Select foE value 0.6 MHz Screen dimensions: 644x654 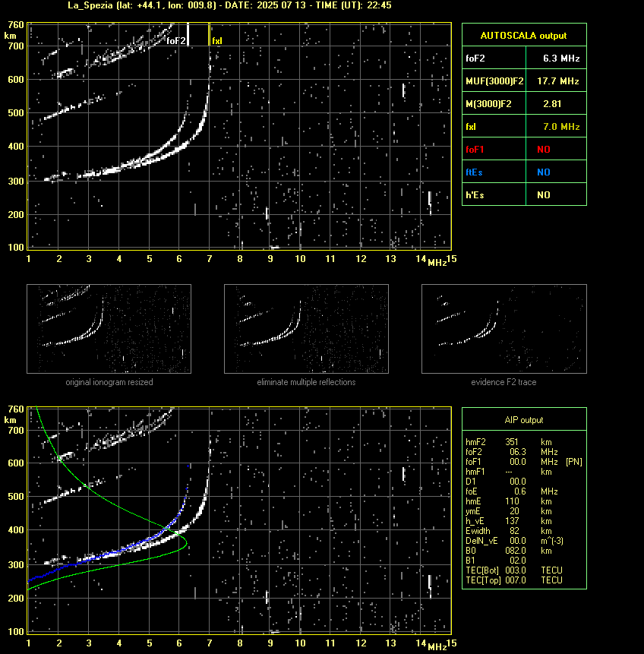(536, 491)
